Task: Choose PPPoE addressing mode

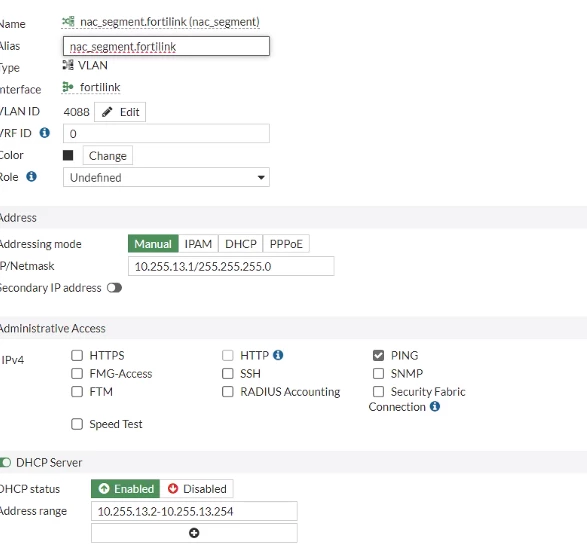Action: coord(286,244)
